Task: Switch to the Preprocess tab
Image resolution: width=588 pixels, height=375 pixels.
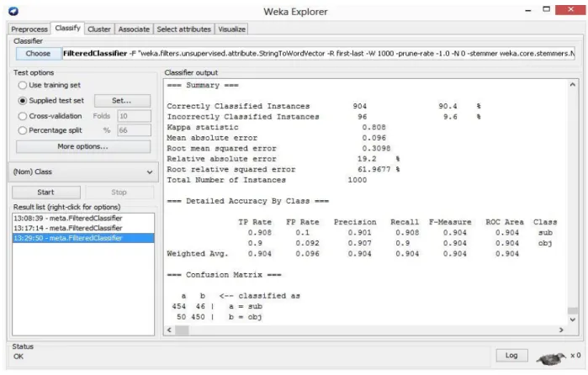Action: pos(29,29)
